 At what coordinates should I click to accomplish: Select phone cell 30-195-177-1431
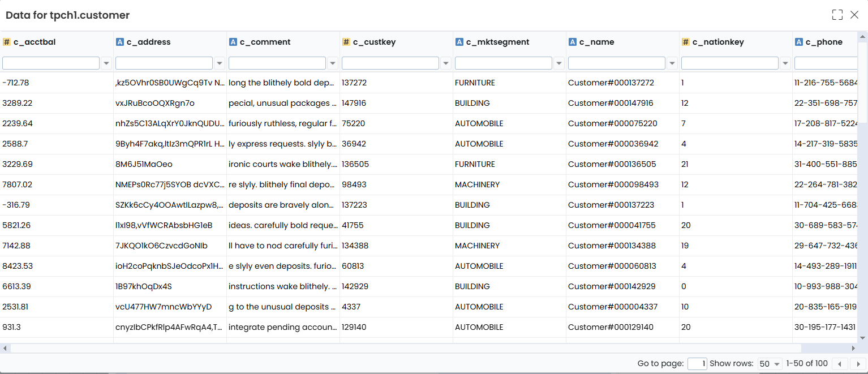point(825,327)
